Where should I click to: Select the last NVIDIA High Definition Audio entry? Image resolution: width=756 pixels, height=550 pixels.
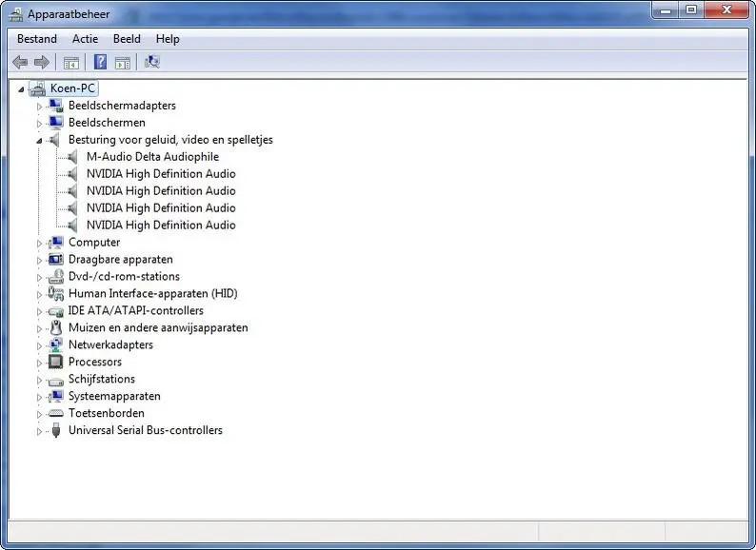161,226
